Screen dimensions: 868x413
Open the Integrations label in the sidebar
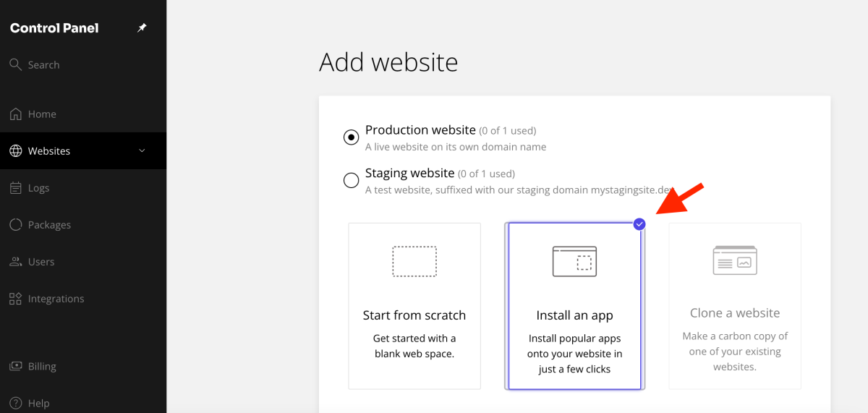tap(56, 299)
